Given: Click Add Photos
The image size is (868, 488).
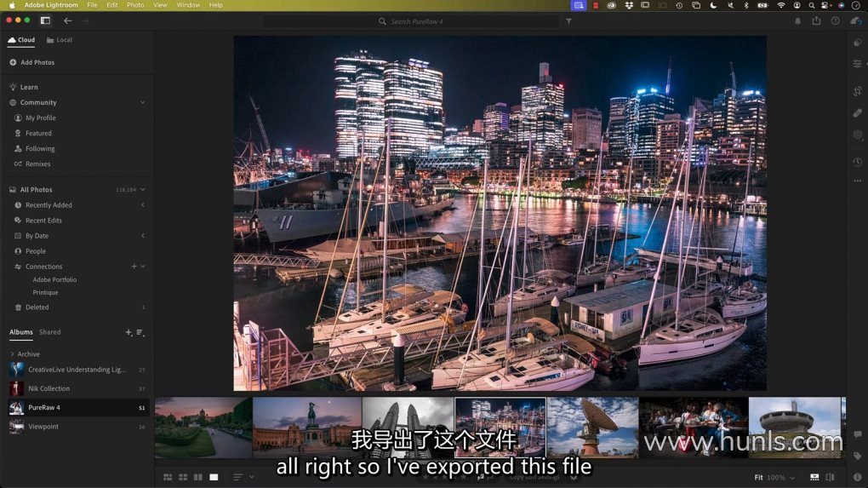Looking at the screenshot, I should (32, 62).
